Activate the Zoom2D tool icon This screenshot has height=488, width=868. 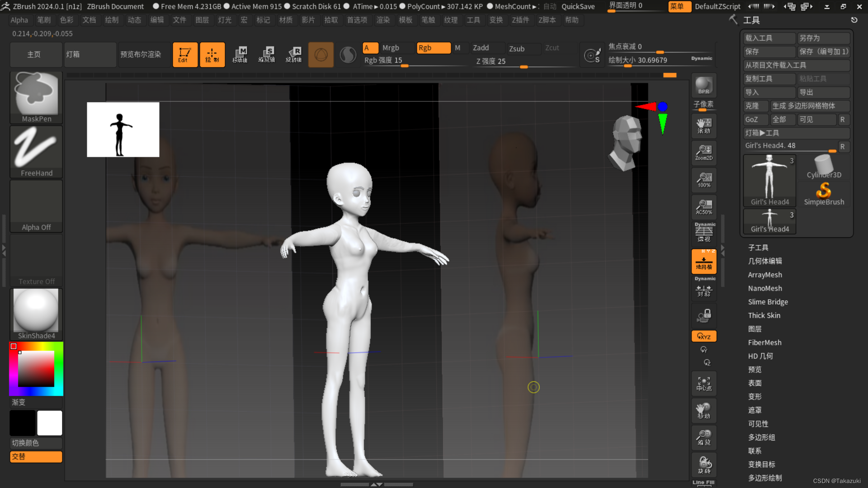pyautogui.click(x=703, y=153)
